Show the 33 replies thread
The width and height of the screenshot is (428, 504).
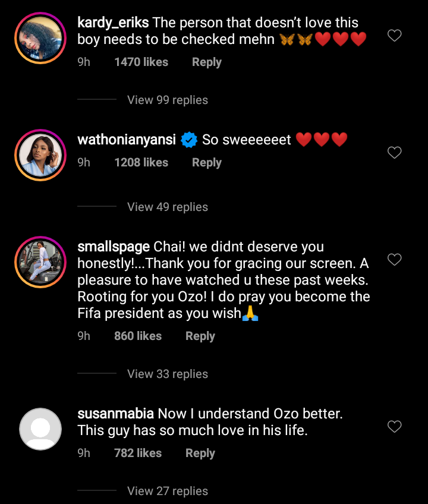click(168, 374)
